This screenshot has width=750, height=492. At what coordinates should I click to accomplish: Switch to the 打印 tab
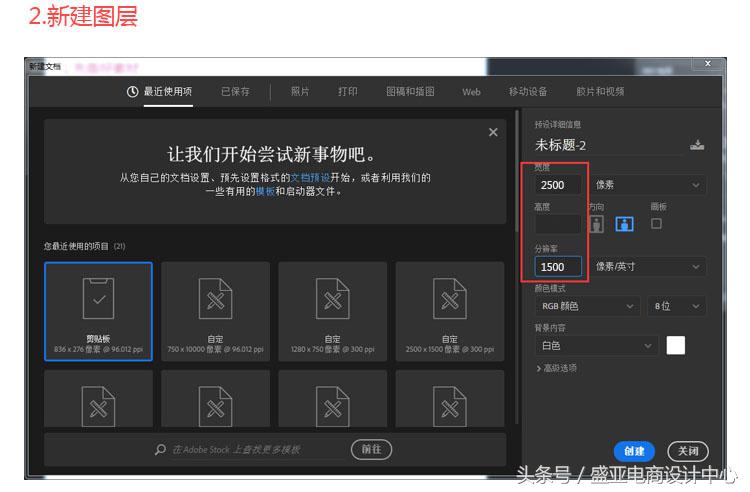click(348, 92)
